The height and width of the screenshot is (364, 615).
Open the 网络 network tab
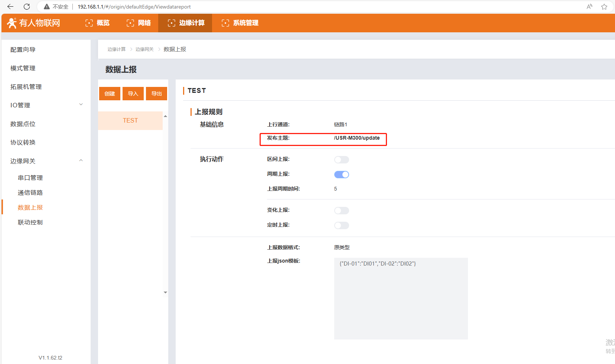139,23
